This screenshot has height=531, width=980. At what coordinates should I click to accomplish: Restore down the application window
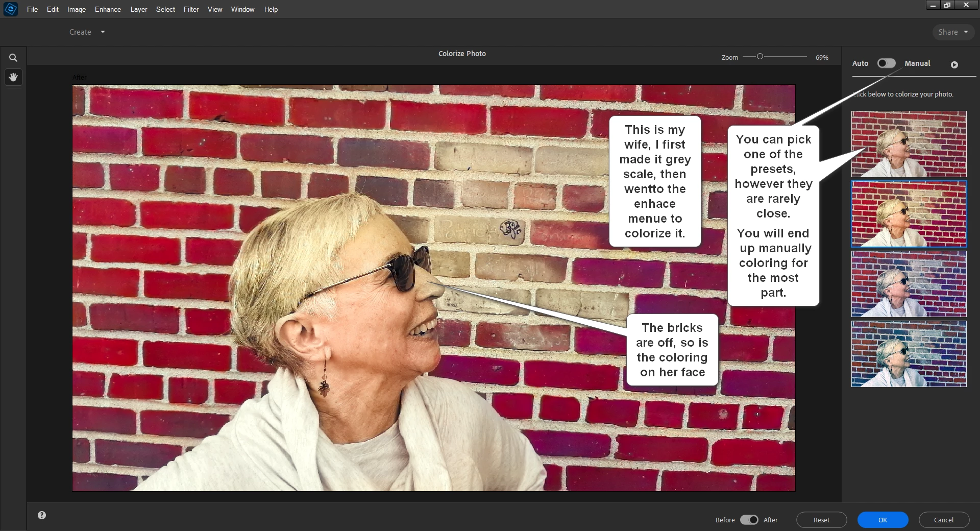click(947, 5)
